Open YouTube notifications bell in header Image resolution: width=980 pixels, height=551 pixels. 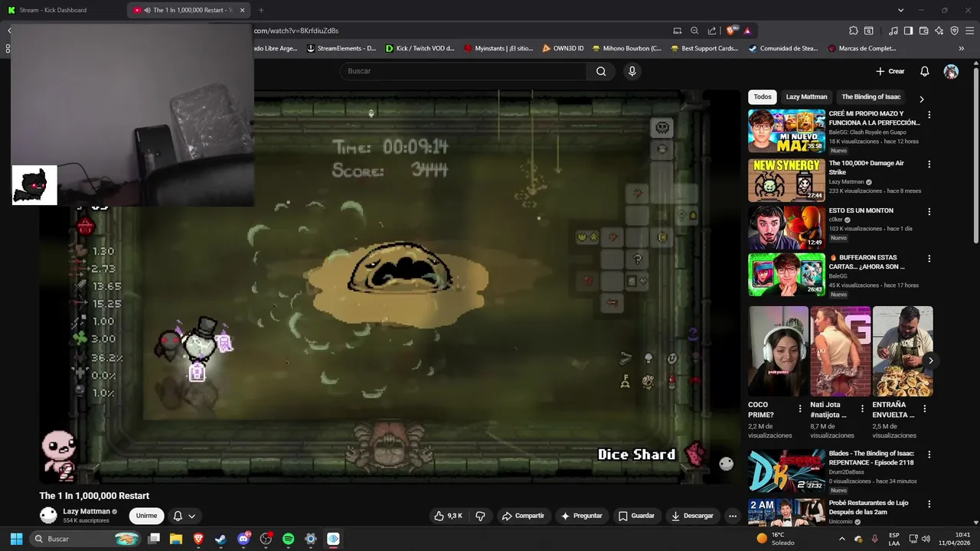click(924, 71)
